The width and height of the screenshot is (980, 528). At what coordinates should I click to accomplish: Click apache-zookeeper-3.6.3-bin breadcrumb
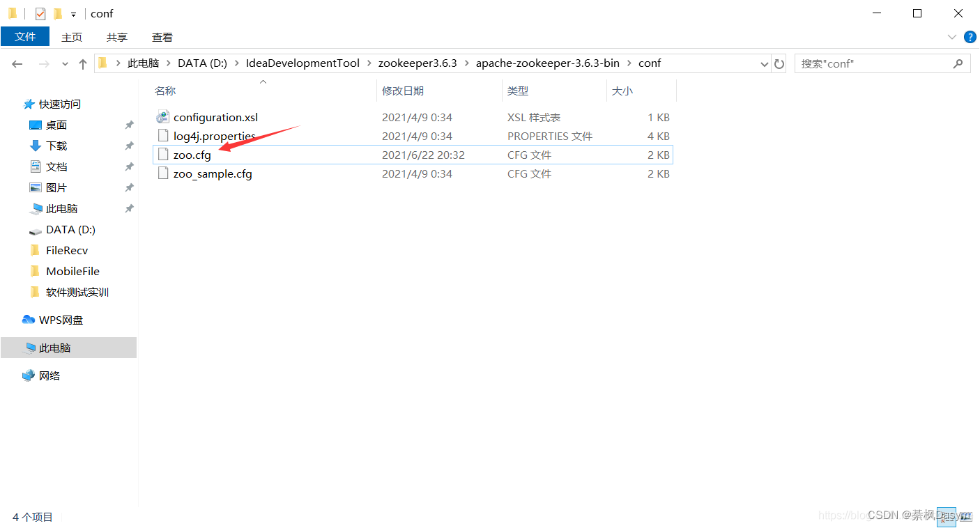(548, 63)
